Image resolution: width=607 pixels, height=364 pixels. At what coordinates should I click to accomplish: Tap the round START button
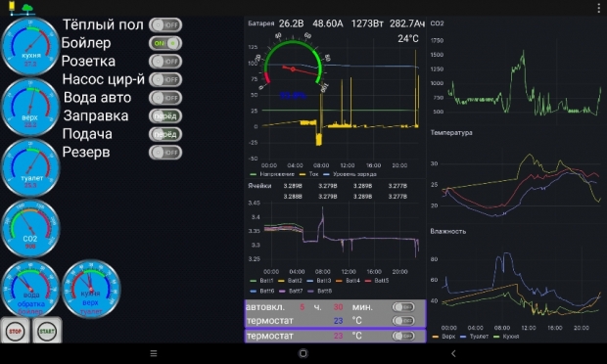pos(47,331)
